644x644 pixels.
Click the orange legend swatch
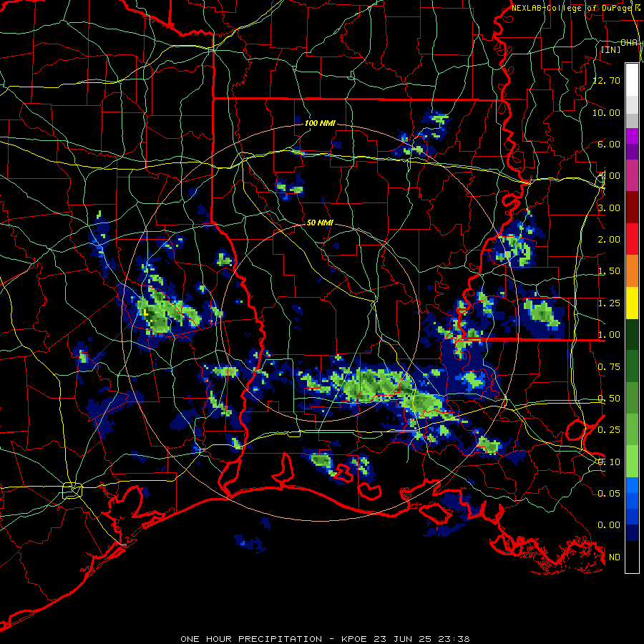click(x=632, y=271)
